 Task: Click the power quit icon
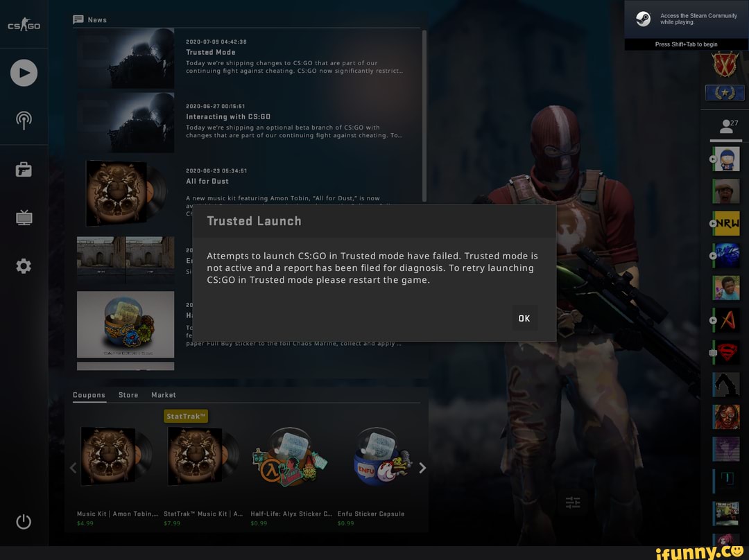(24, 521)
